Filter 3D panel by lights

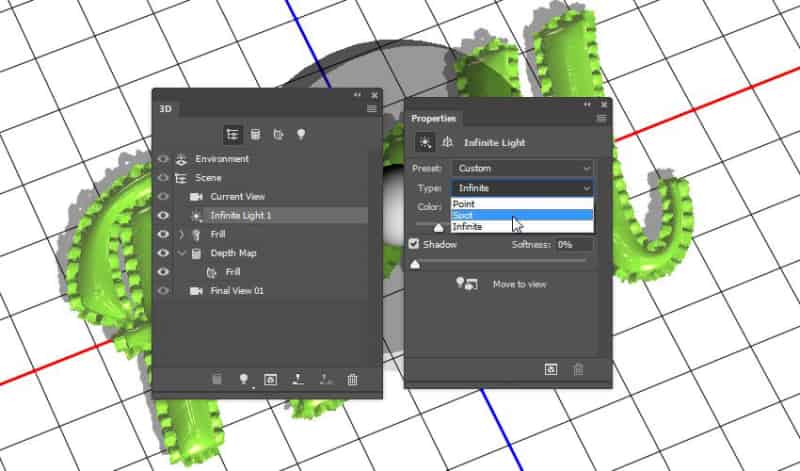301,134
